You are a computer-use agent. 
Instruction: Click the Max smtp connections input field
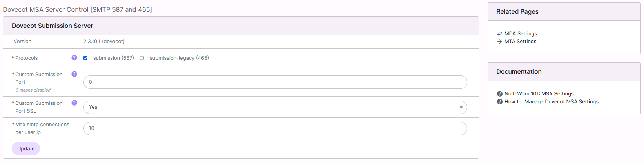(275, 128)
